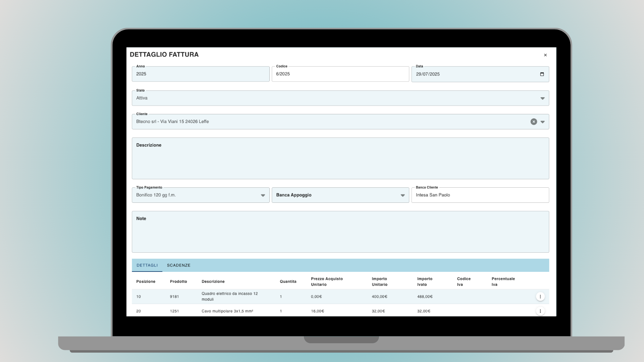Click the 400,00€ importo unitario cell

click(x=379, y=297)
